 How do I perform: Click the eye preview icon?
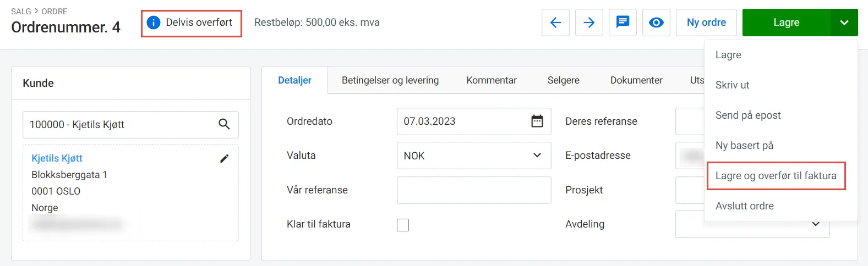[656, 23]
